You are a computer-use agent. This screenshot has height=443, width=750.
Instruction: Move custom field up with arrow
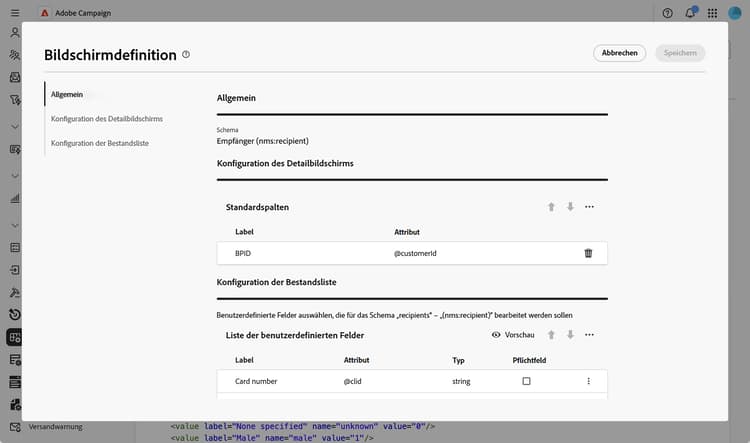click(551, 335)
